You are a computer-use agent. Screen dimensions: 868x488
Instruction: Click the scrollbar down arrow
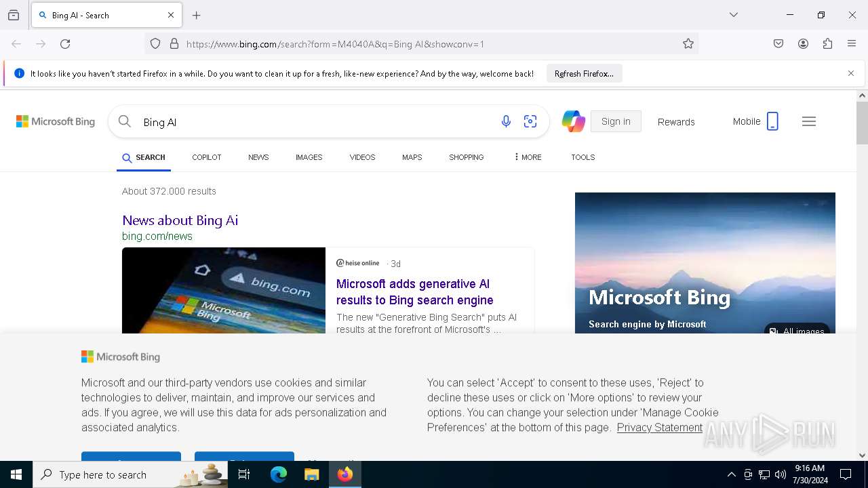[x=862, y=455]
